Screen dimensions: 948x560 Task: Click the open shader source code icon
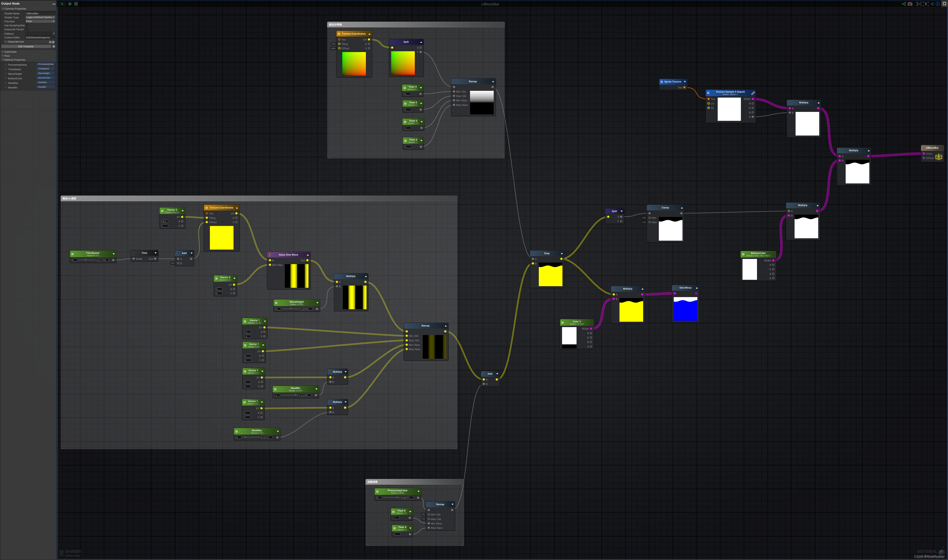coord(76,4)
